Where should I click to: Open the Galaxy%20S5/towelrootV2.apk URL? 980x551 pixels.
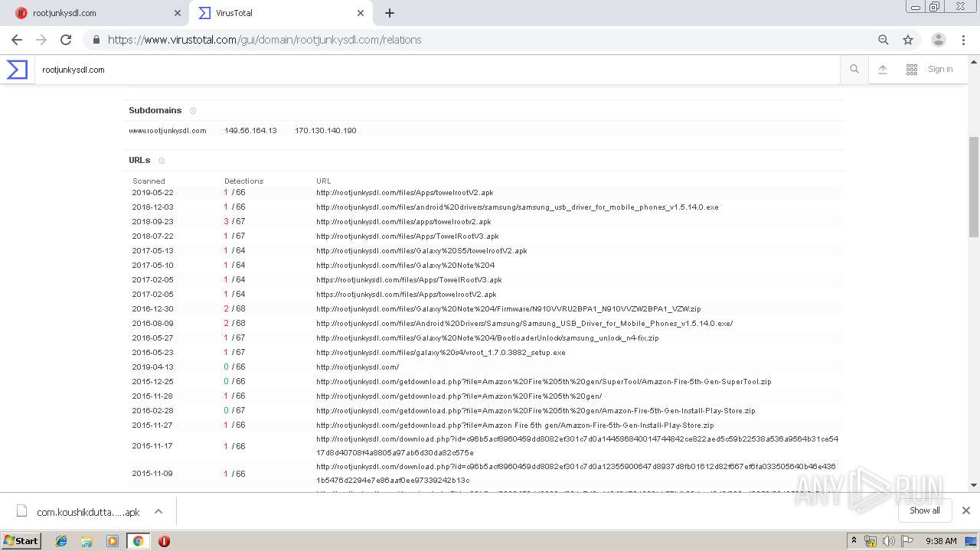pos(422,251)
